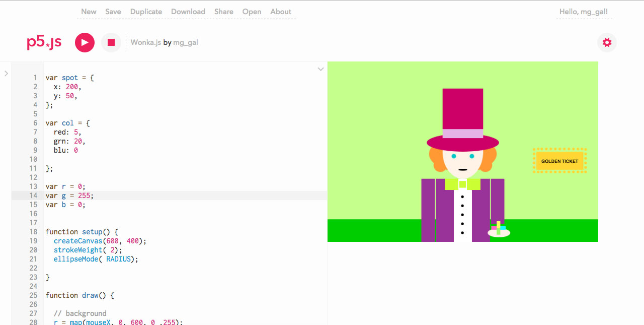Click the 'function draw() {' line
This screenshot has width=644, height=325.
coord(80,295)
